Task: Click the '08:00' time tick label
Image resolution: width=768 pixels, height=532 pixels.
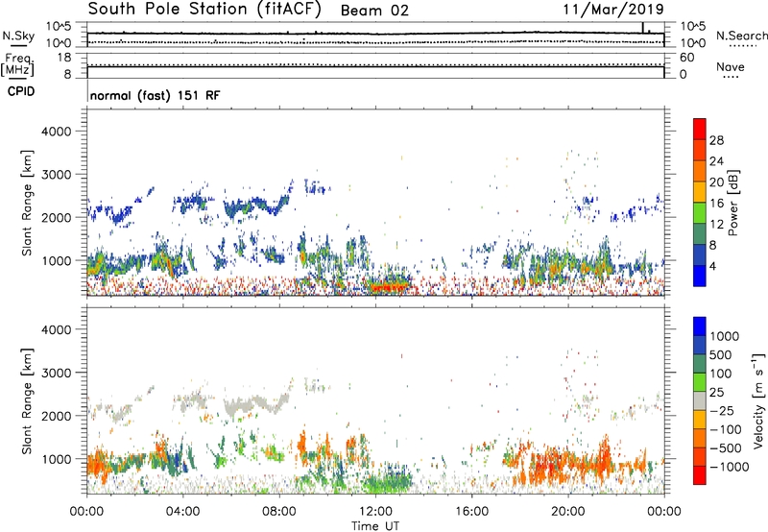Action: tap(279, 512)
